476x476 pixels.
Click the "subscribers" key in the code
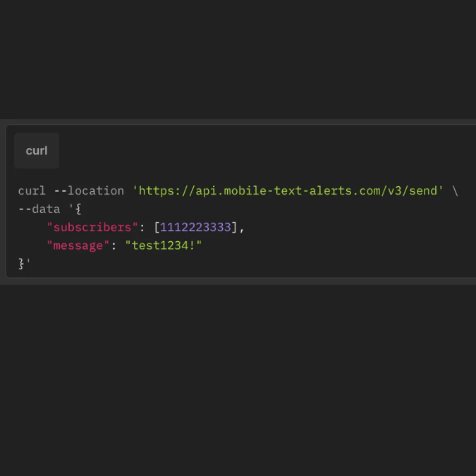pyautogui.click(x=92, y=227)
